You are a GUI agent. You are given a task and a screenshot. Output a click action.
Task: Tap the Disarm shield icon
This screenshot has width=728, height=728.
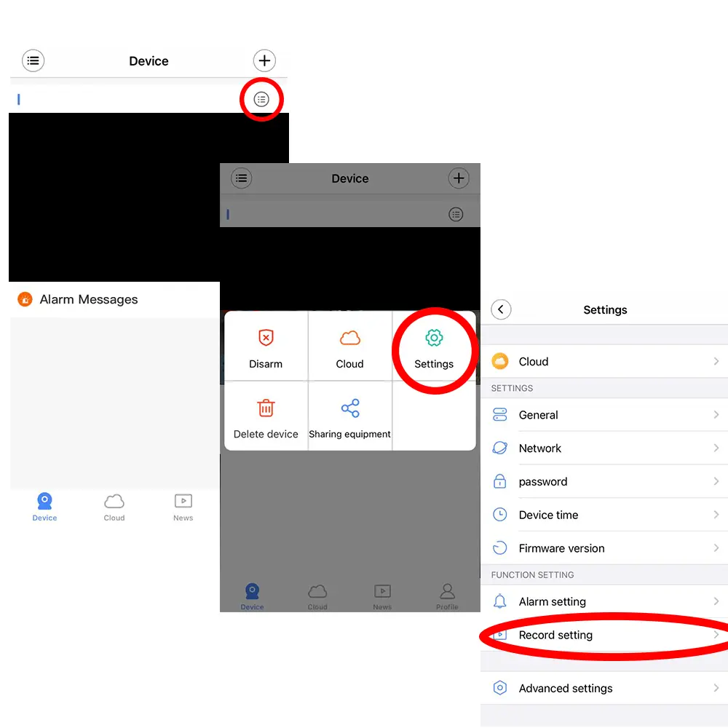266,338
